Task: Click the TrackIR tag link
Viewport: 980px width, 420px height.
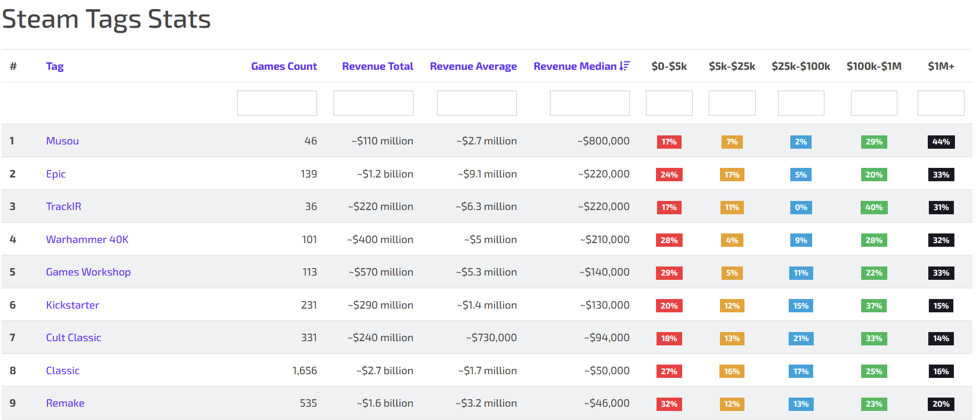Action: click(63, 206)
